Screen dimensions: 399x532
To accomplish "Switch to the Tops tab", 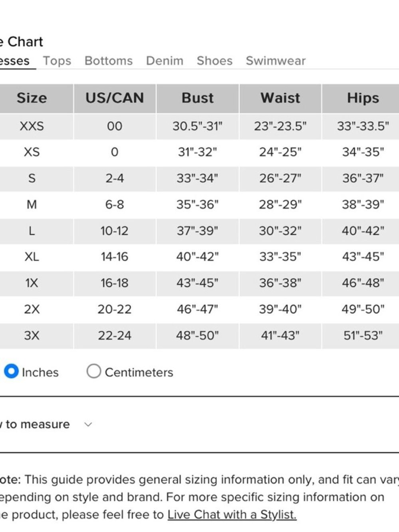I will [x=57, y=61].
